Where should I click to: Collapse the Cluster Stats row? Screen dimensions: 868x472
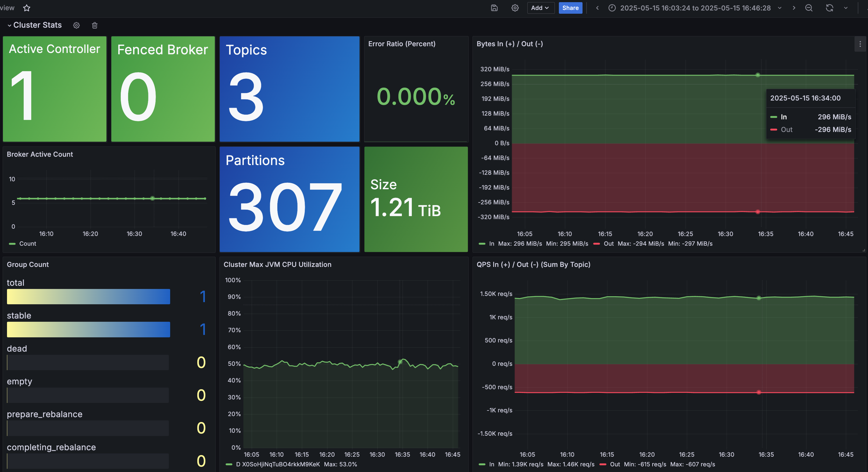tap(9, 25)
